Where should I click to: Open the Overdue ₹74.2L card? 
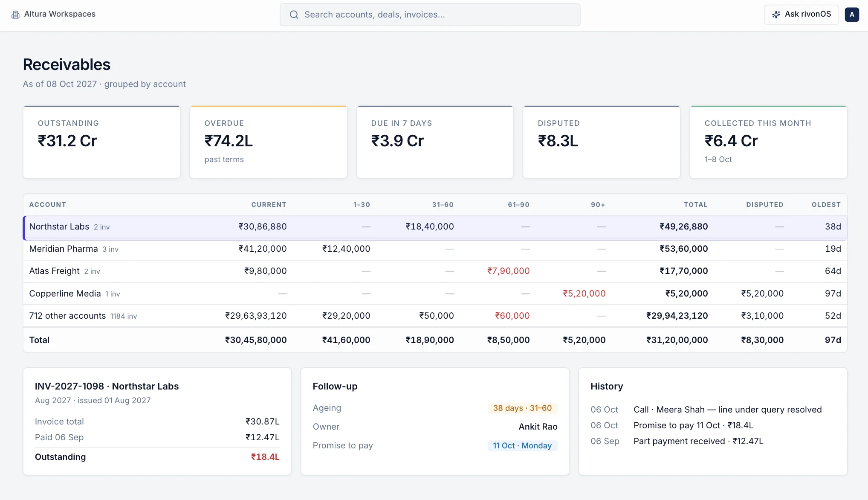269,142
